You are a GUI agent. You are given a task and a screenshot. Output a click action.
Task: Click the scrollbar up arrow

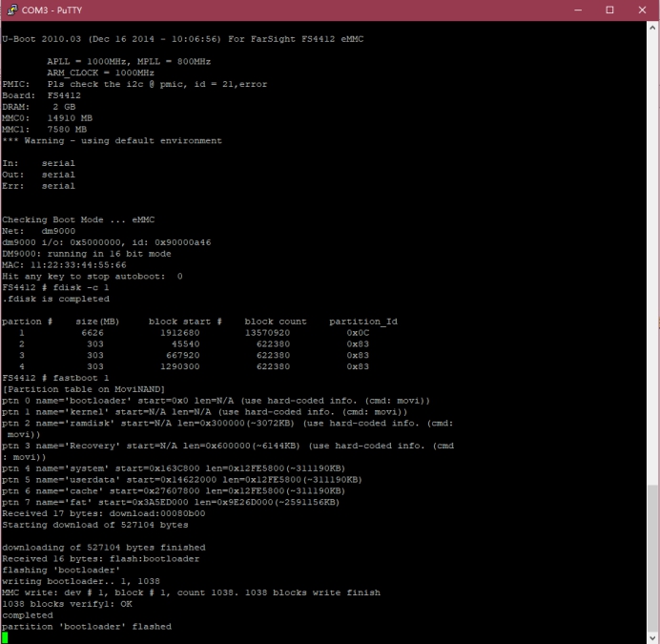tap(652, 28)
